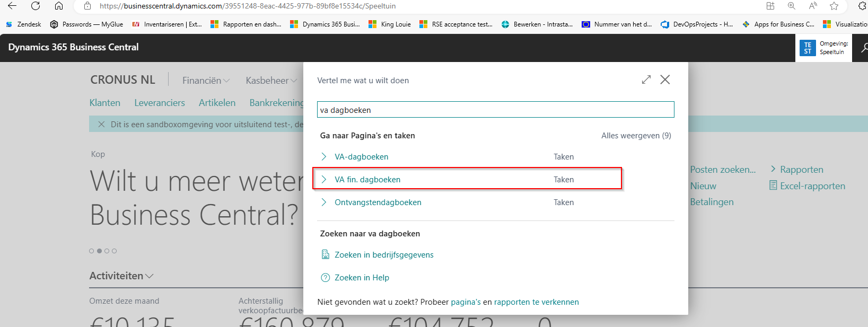Dismiss the sandbox notification with X

pos(101,124)
